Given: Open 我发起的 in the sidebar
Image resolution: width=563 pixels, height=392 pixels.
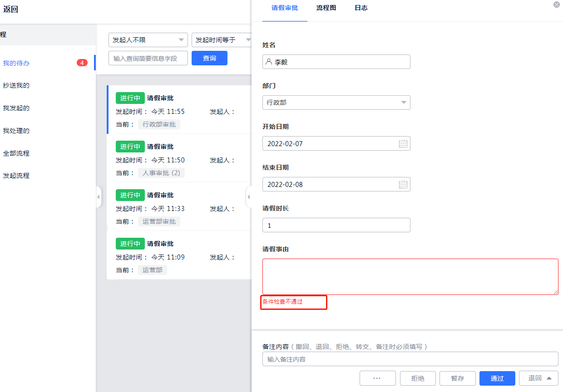Looking at the screenshot, I should (16, 108).
